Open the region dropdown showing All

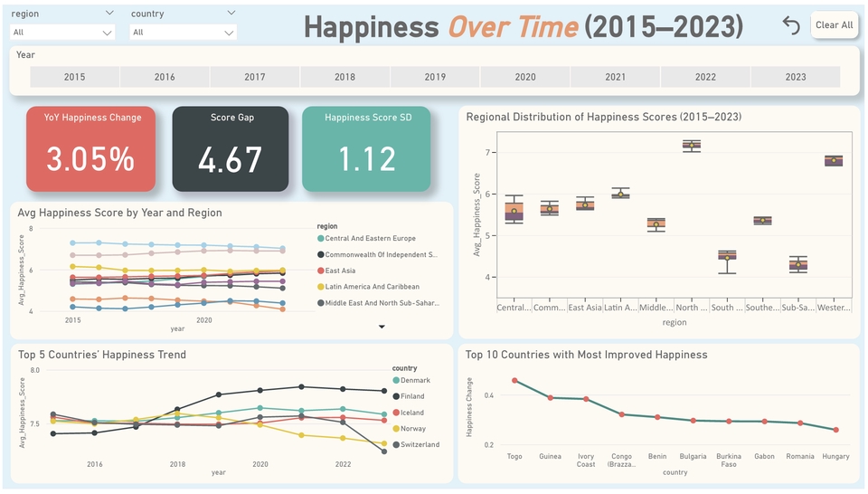tap(62, 33)
